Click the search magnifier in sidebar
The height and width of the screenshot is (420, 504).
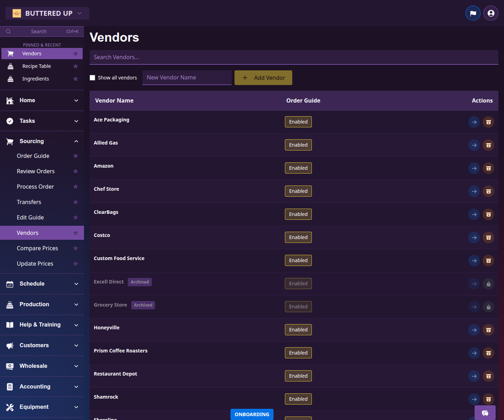(8, 31)
